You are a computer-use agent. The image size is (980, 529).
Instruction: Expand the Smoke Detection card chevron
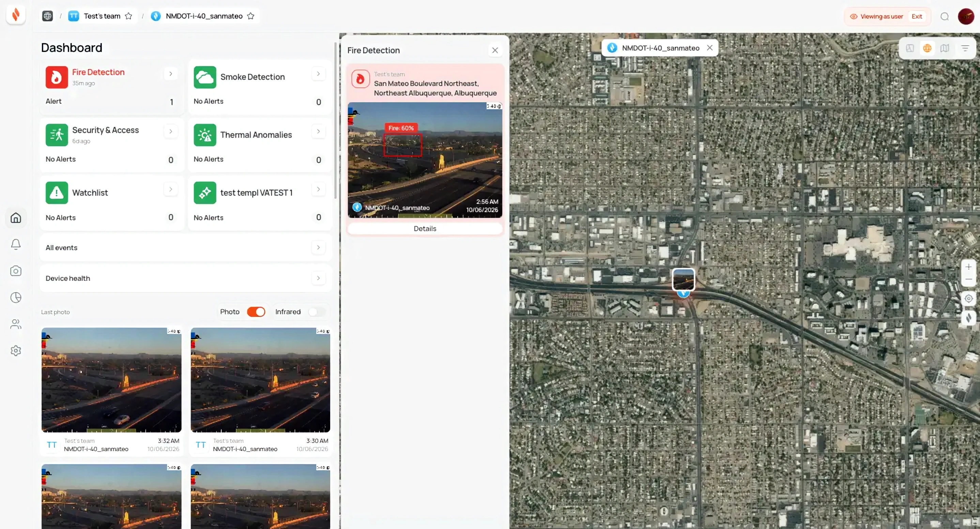(x=318, y=73)
